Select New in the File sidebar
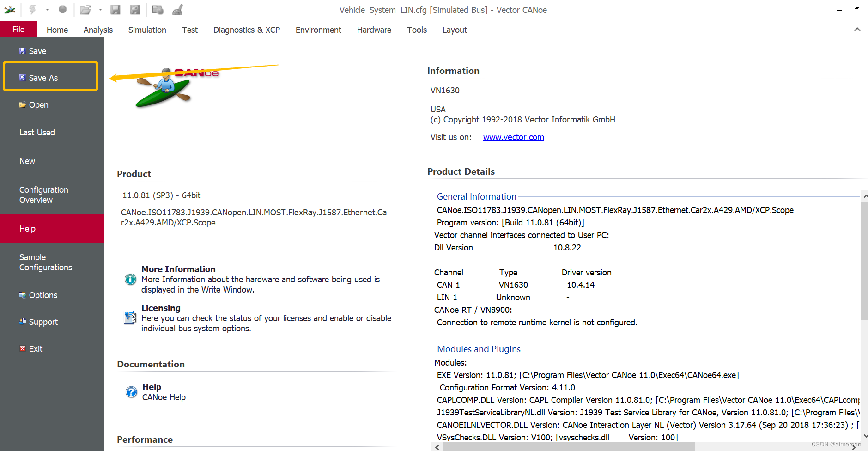 pos(52,161)
